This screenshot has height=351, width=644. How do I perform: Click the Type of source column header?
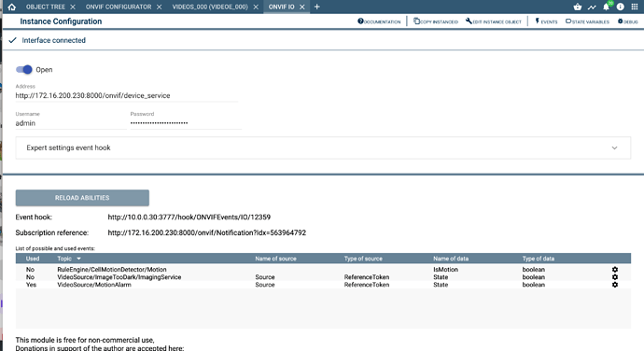point(363,259)
